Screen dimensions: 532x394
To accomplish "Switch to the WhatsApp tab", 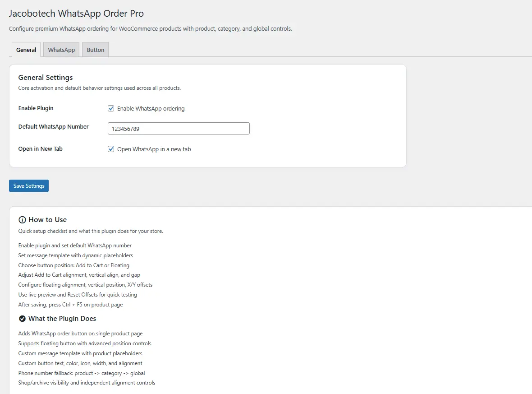I will click(61, 50).
